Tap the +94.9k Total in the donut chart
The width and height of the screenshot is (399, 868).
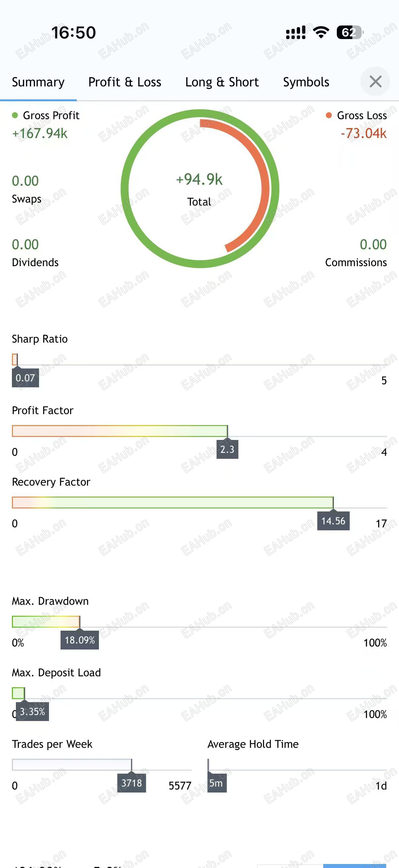[199, 180]
